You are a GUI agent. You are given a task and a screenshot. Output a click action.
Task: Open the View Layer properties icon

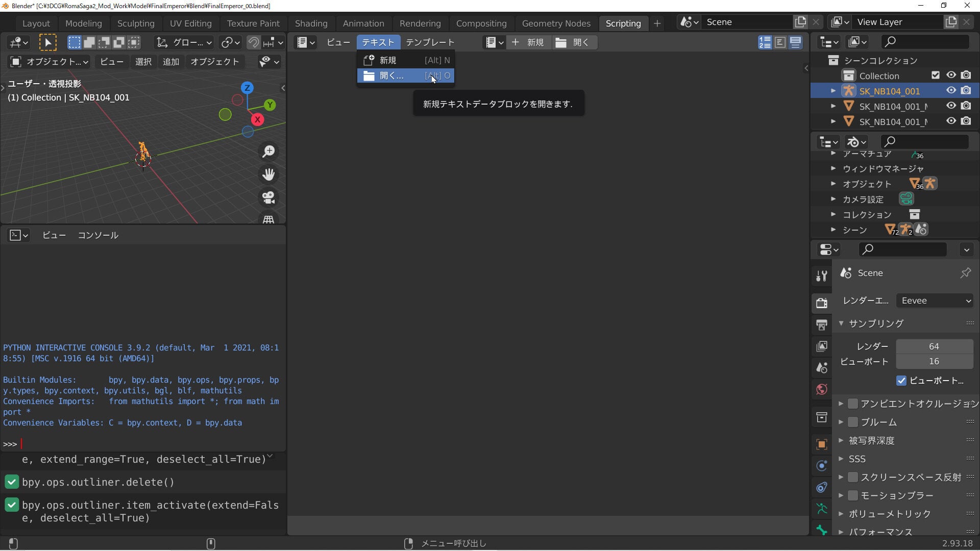[x=821, y=346]
